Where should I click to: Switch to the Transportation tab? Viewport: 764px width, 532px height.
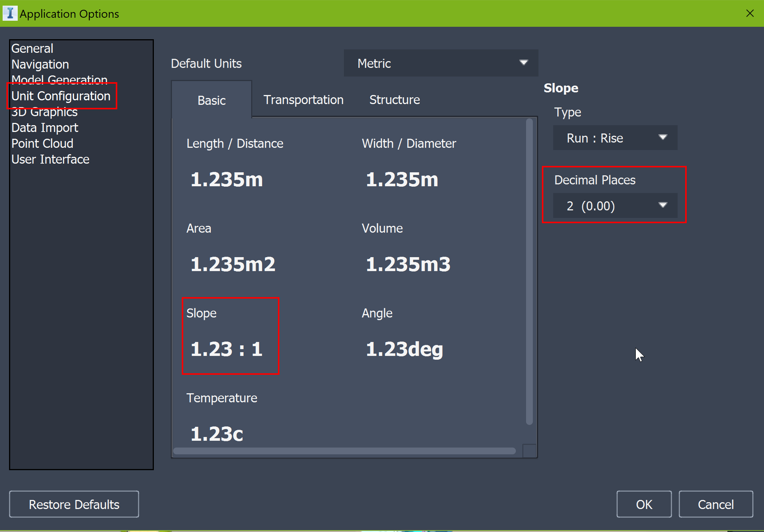coord(303,100)
